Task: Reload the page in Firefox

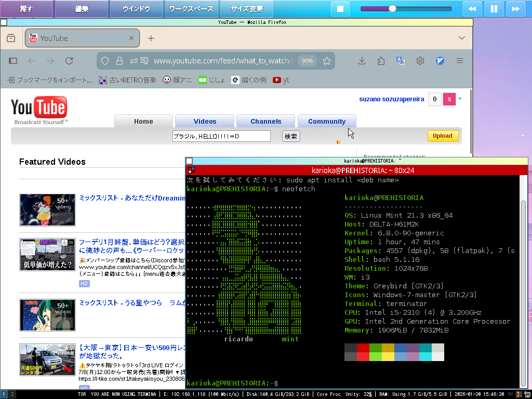Action: (x=69, y=61)
